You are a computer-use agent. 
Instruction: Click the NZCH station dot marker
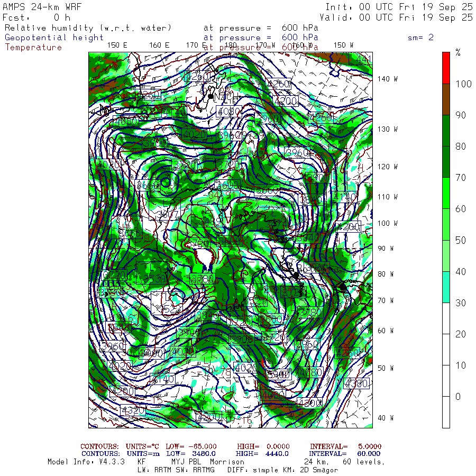click(x=210, y=96)
